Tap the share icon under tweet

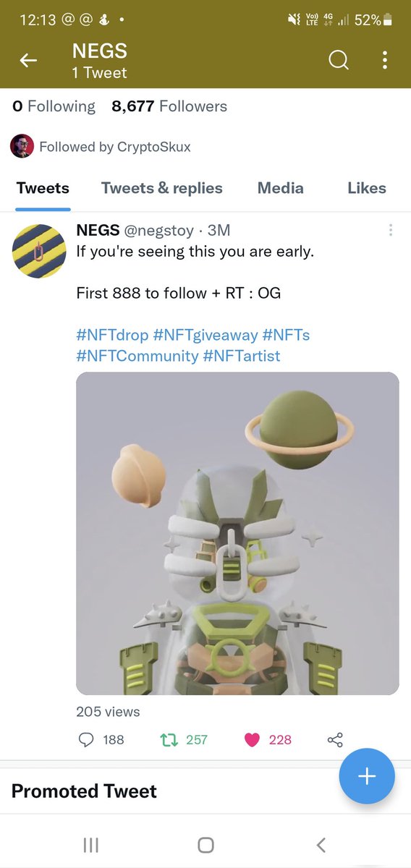tap(335, 739)
